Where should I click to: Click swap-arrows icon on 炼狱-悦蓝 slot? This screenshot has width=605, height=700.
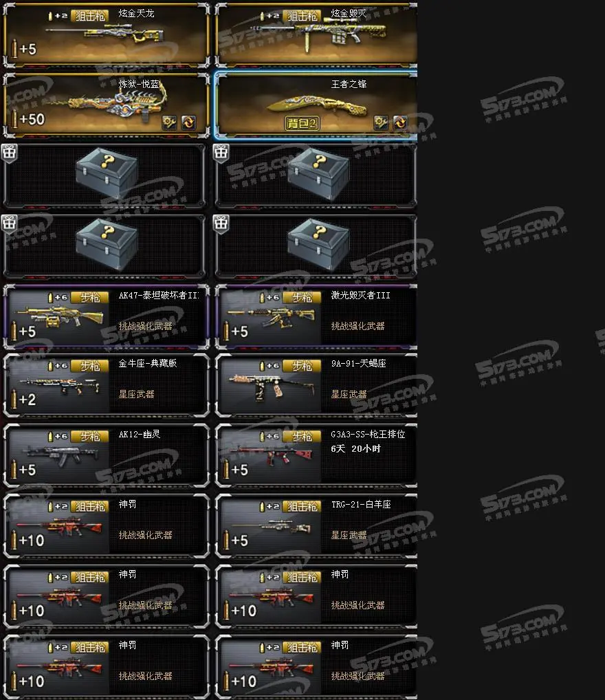(x=188, y=122)
